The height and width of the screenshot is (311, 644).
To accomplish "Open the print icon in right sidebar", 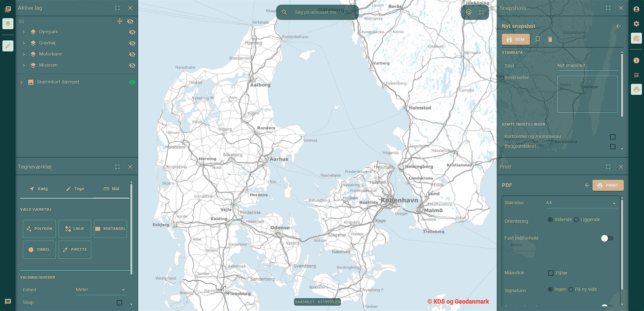I will tap(636, 90).
